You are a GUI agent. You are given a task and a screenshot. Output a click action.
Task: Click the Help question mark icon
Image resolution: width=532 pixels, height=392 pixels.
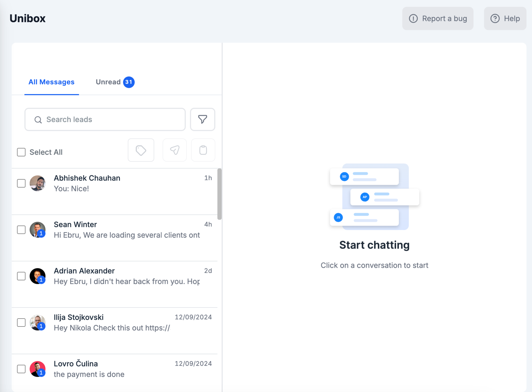(495, 18)
